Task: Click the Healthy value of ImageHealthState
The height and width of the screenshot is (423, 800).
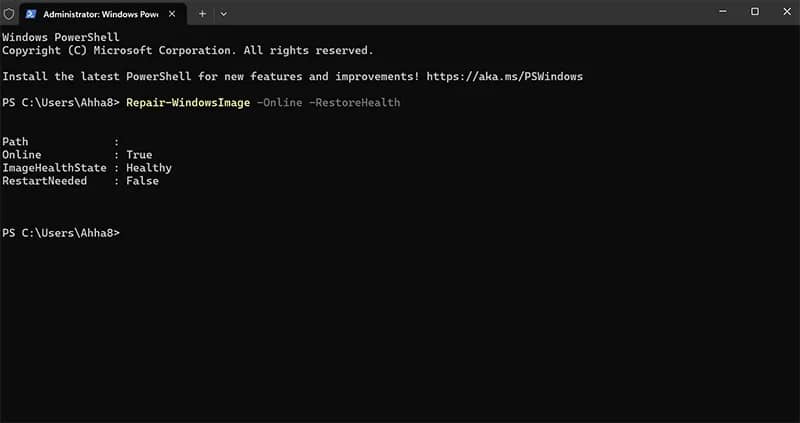Action: tap(149, 168)
